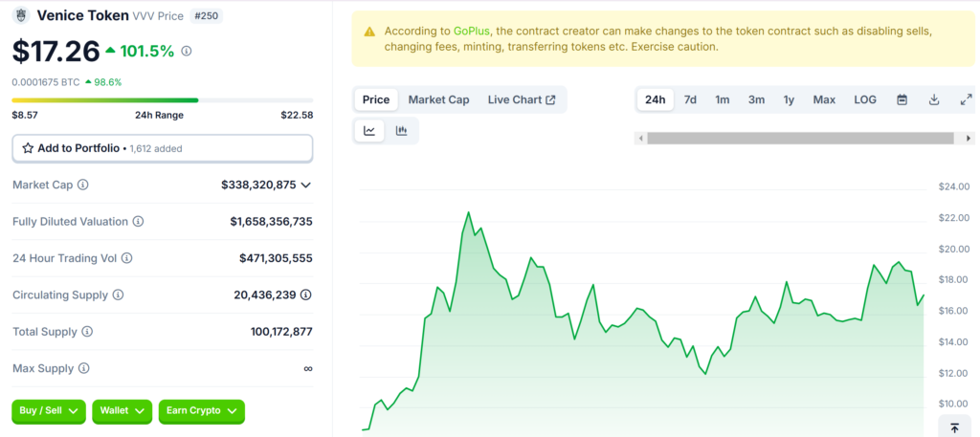Click the Max Supply info icon
Image resolution: width=980 pixels, height=437 pixels.
(x=83, y=368)
